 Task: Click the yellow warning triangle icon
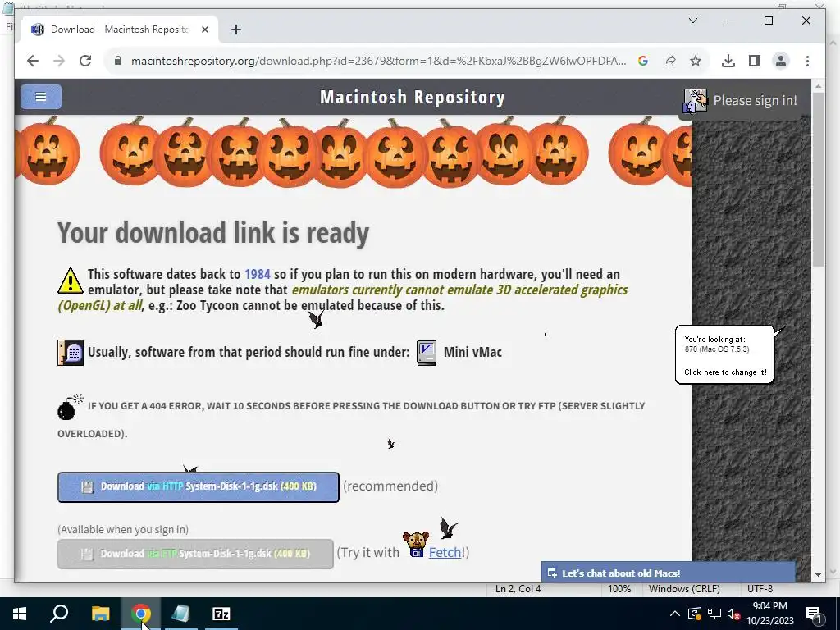coord(71,281)
